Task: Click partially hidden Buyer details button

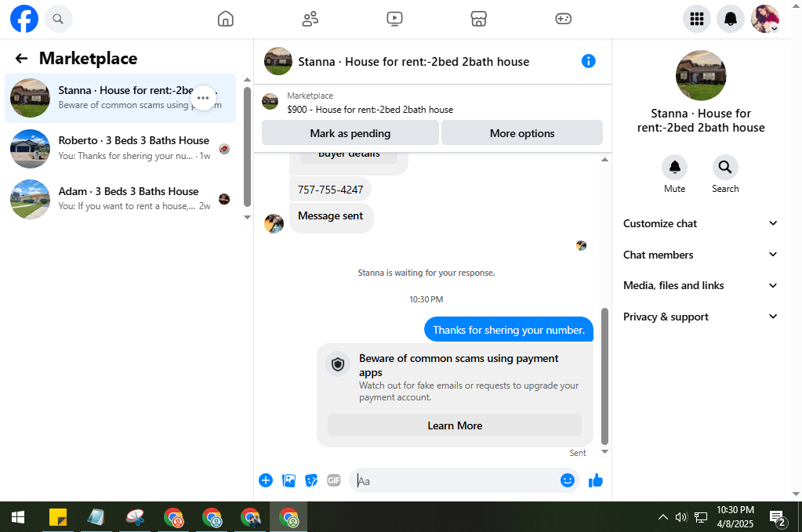Action: coord(349,157)
